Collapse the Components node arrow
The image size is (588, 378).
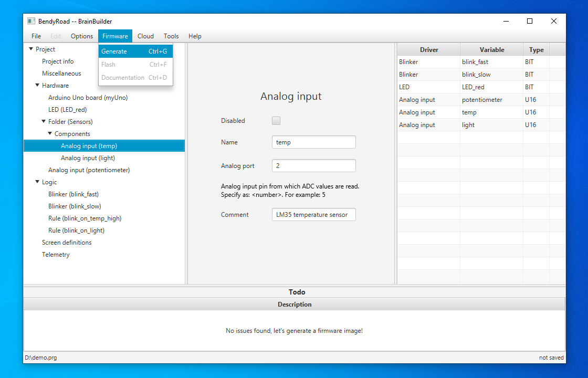pos(50,133)
